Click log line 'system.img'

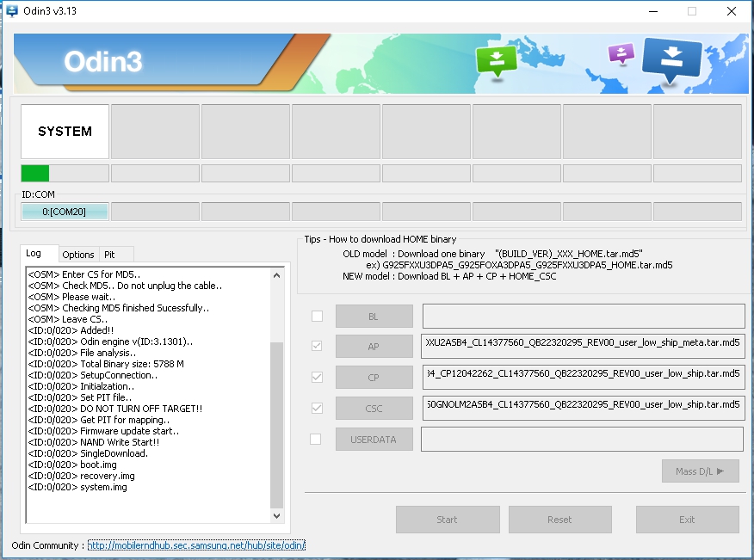77,487
